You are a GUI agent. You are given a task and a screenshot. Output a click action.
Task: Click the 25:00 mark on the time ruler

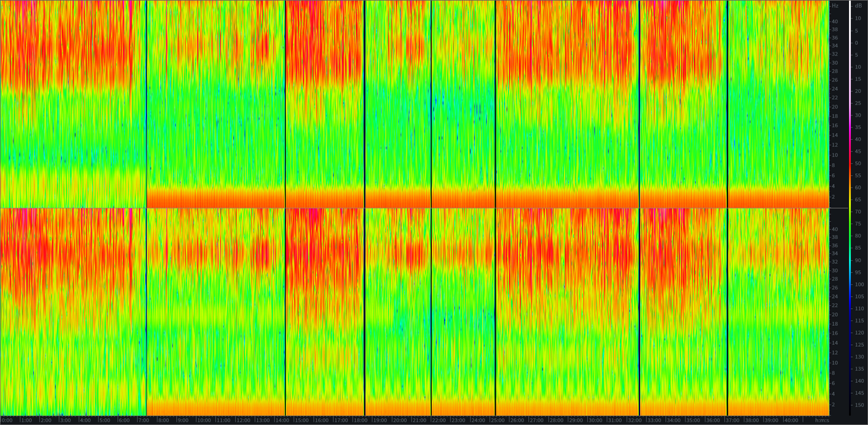coord(498,420)
